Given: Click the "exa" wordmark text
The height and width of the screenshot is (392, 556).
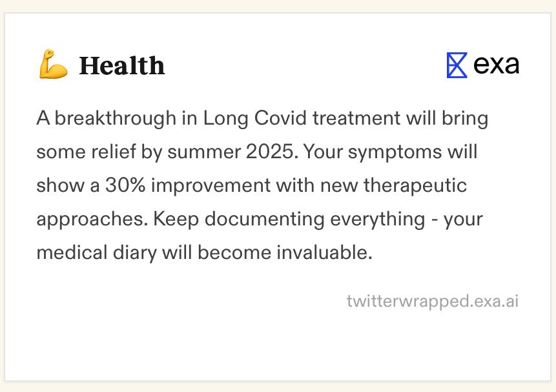Looking at the screenshot, I should [497, 65].
